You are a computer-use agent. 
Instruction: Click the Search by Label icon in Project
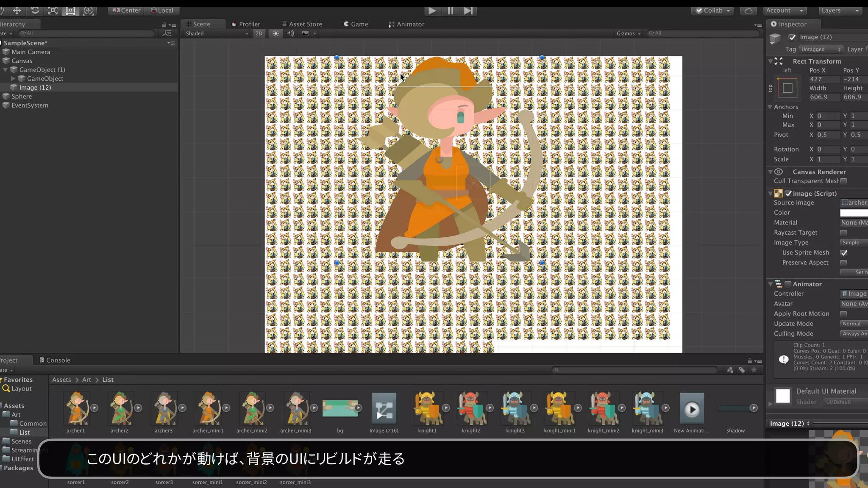[x=742, y=370]
